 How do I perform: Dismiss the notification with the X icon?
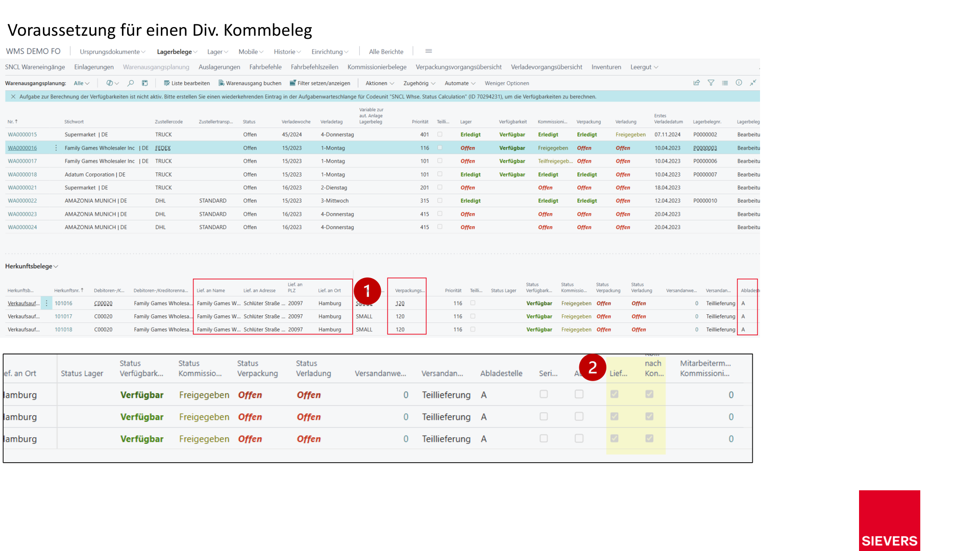pos(13,96)
